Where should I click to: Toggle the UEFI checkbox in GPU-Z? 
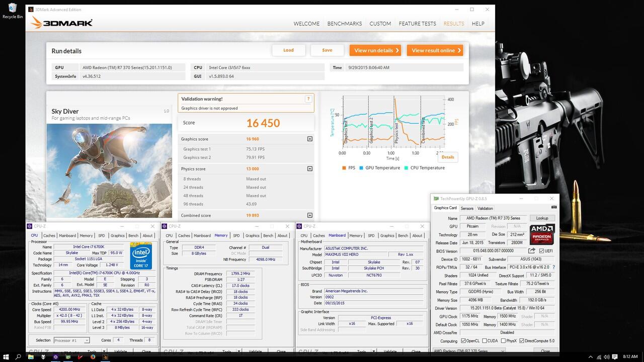pos(542,250)
